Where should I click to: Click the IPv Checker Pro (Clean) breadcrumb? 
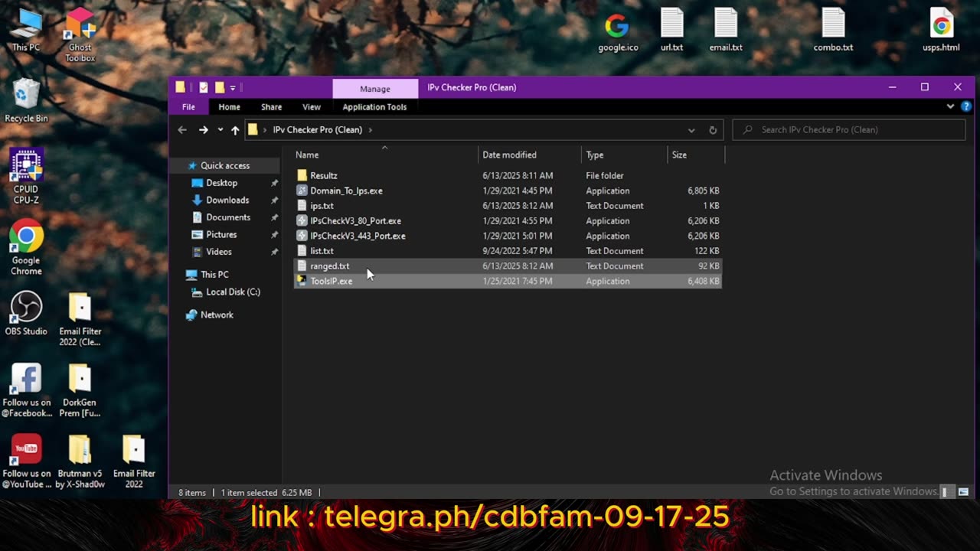(317, 130)
